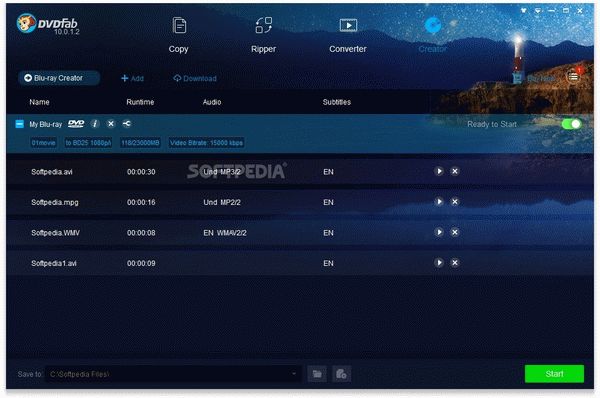Click the Subtitles column header
600x398 pixels.
[337, 102]
